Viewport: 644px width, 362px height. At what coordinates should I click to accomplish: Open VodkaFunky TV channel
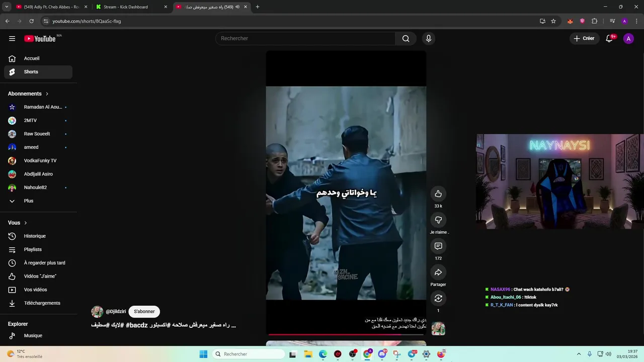[38, 161]
